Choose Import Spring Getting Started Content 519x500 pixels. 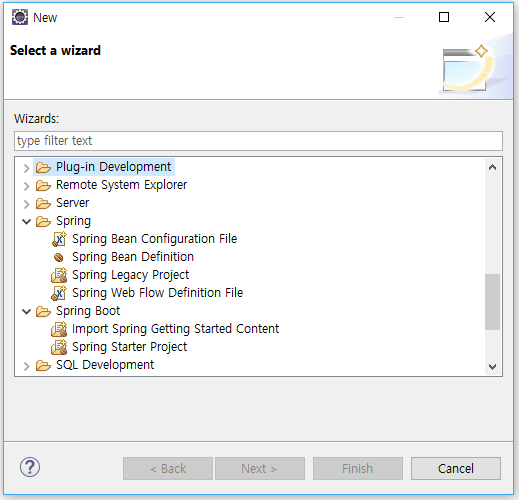[176, 329]
